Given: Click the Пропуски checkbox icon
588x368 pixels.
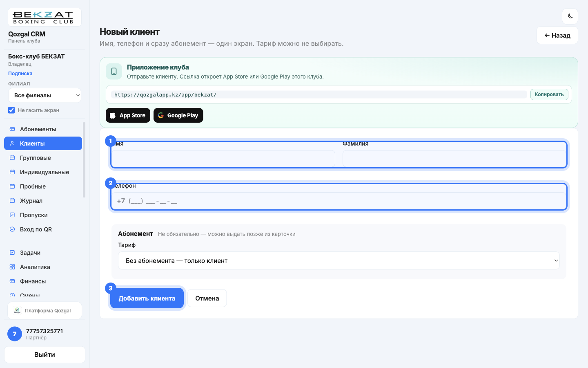Looking at the screenshot, I should (x=12, y=215).
